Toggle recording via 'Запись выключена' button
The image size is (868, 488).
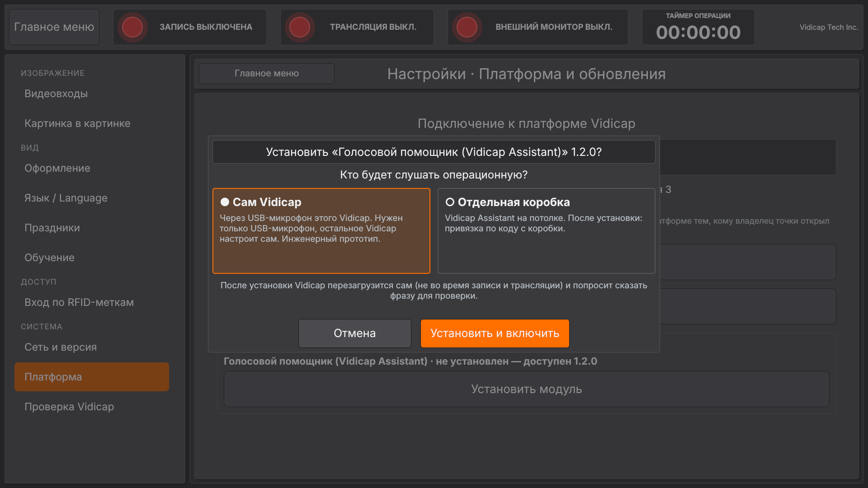coord(189,27)
